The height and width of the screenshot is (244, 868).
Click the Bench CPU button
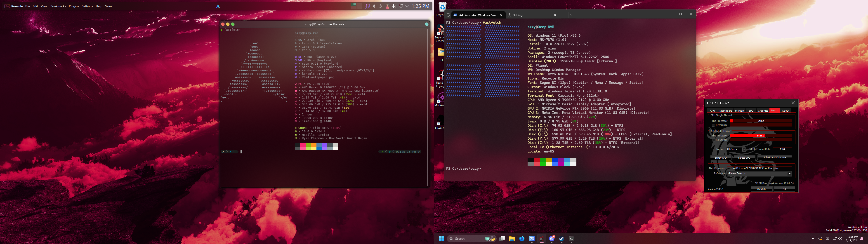tap(721, 158)
